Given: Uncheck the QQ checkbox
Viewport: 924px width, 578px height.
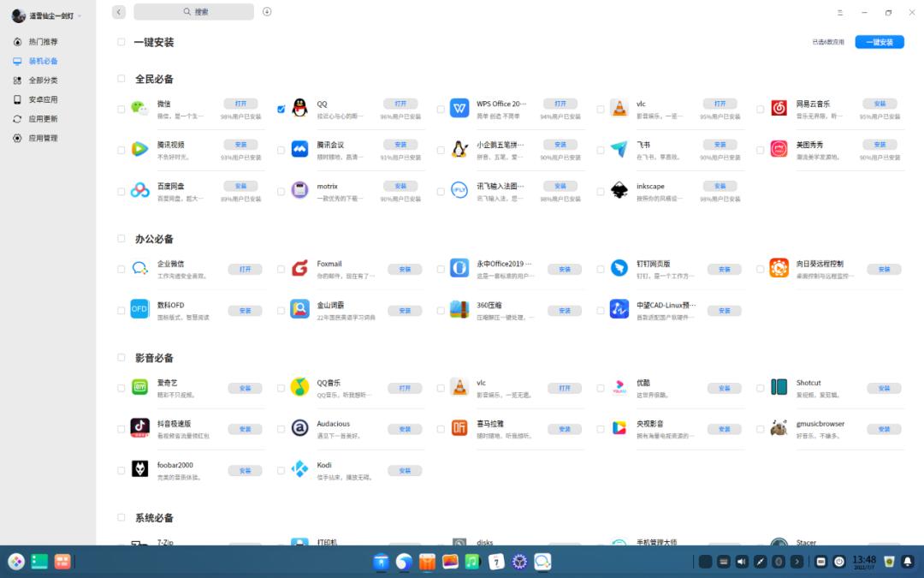Looking at the screenshot, I should point(281,109).
